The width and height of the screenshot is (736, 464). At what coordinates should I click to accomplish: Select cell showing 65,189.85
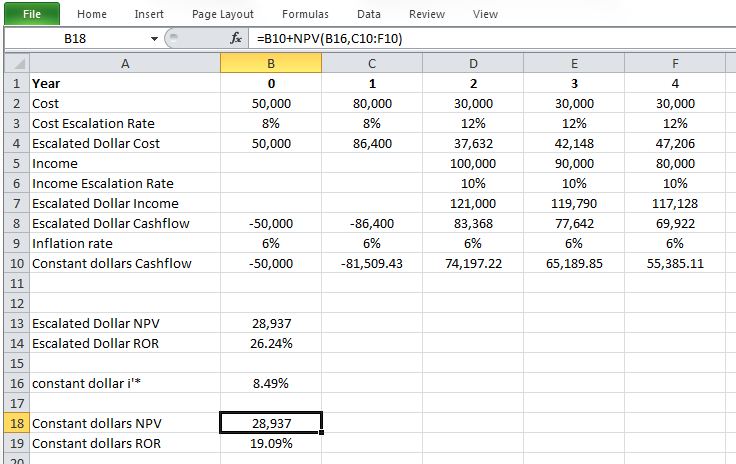574,263
